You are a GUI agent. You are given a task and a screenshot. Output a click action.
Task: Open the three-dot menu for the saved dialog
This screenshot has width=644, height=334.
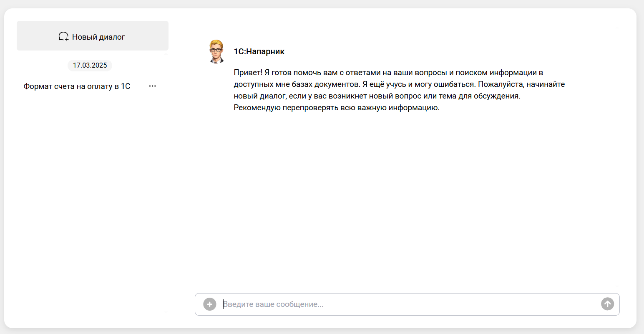pyautogui.click(x=152, y=86)
